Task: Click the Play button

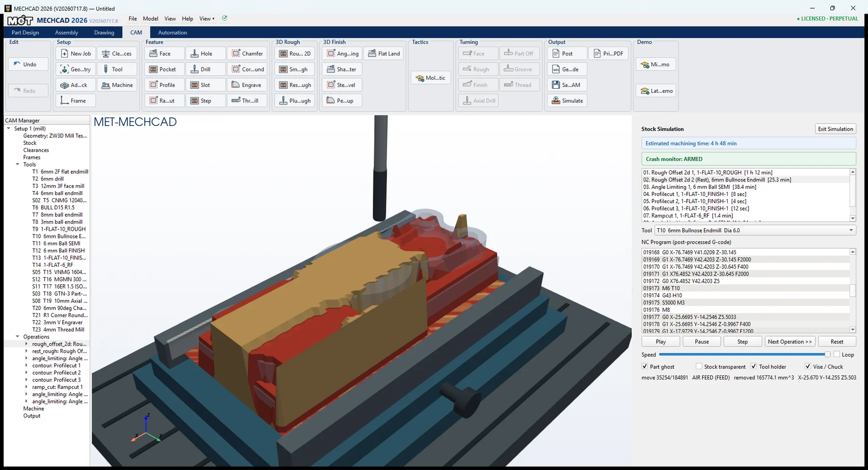Action: coord(661,342)
